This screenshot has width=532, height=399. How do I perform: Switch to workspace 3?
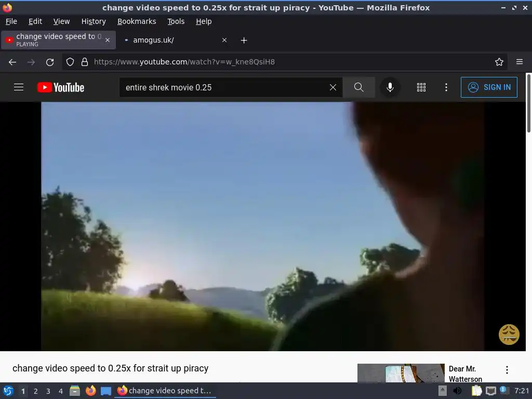click(x=48, y=391)
